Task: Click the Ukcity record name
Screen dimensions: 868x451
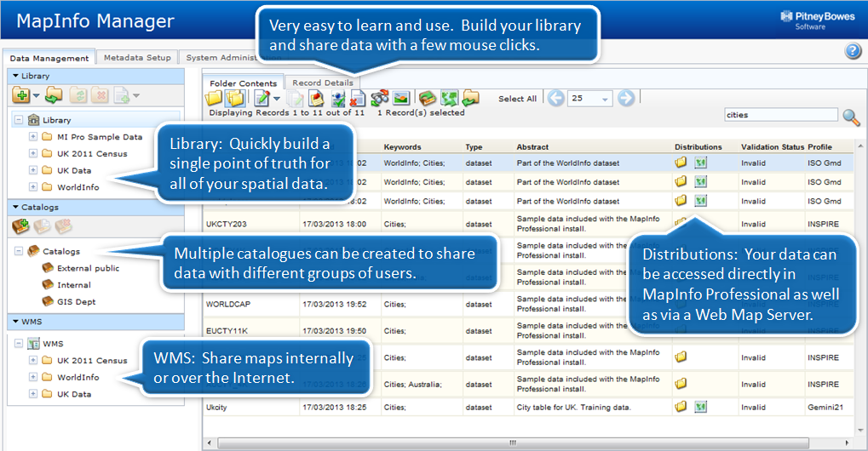Action: pos(216,408)
